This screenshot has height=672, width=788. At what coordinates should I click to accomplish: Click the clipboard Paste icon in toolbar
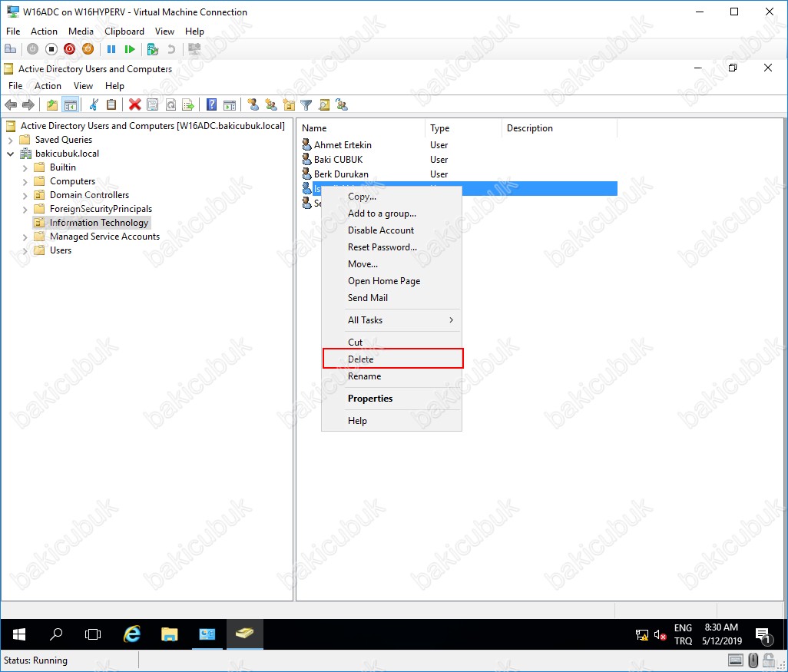(111, 104)
